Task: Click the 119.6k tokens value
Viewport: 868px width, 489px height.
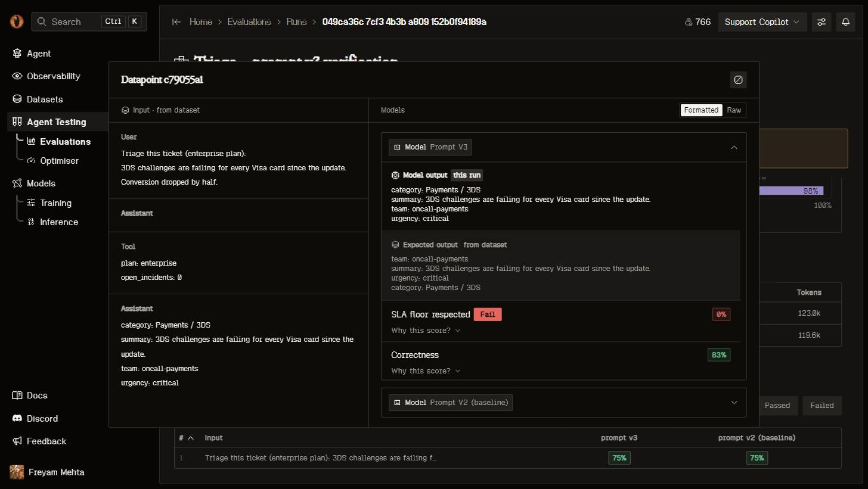Action: [809, 335]
